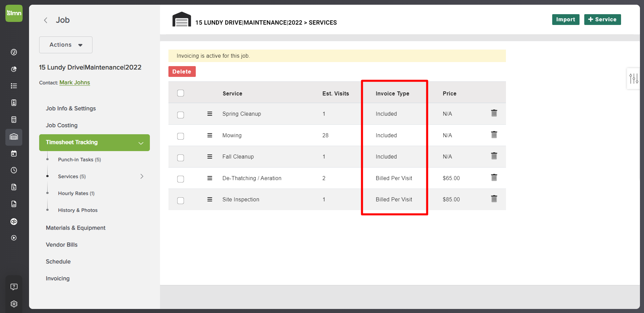Delete the Mowing service via trash icon

(x=494, y=135)
